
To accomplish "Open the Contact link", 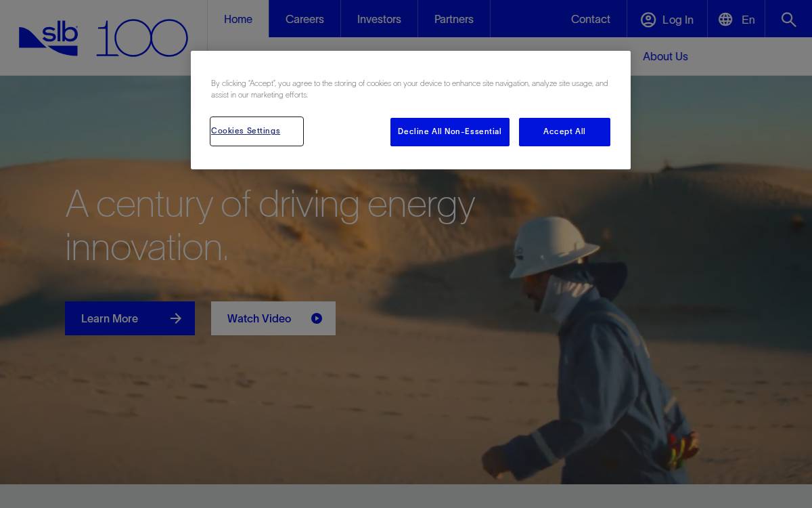I will [591, 19].
